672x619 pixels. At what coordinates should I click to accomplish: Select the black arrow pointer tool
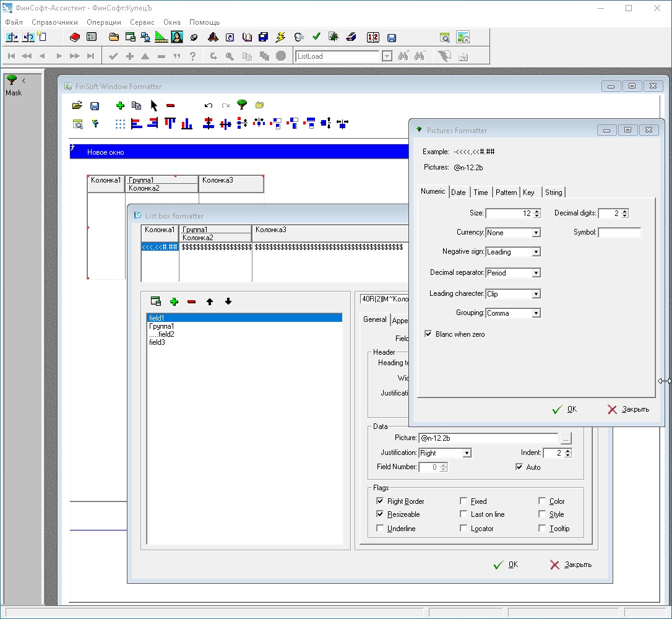(x=154, y=106)
